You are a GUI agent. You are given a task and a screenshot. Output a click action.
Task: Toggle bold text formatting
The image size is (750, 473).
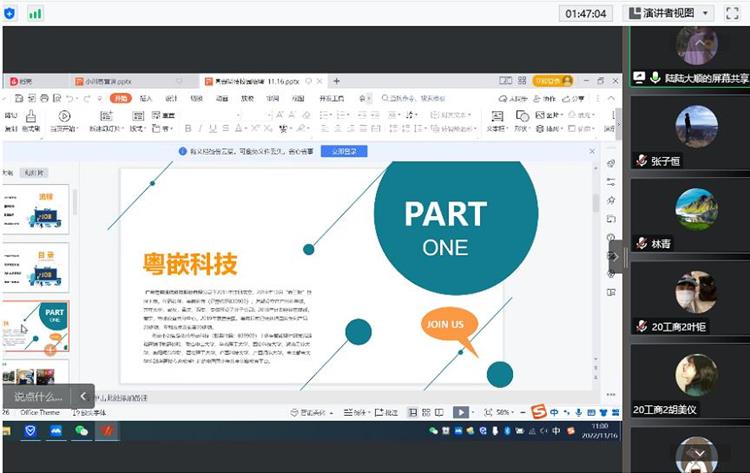coord(187,128)
